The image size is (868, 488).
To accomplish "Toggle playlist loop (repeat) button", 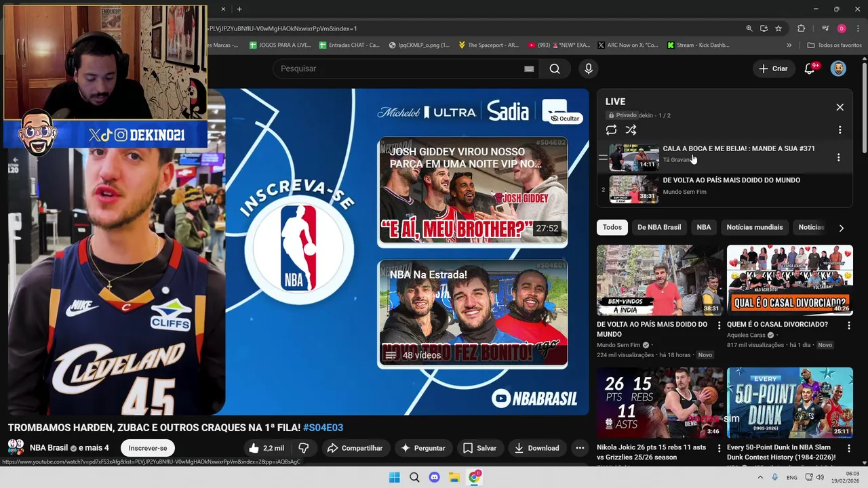I will (x=611, y=130).
